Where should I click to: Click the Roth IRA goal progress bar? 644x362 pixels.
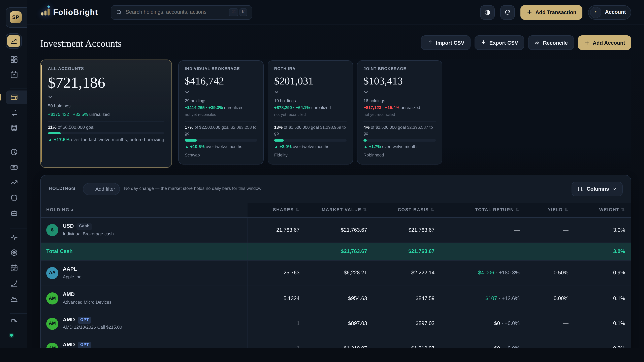pos(310,140)
